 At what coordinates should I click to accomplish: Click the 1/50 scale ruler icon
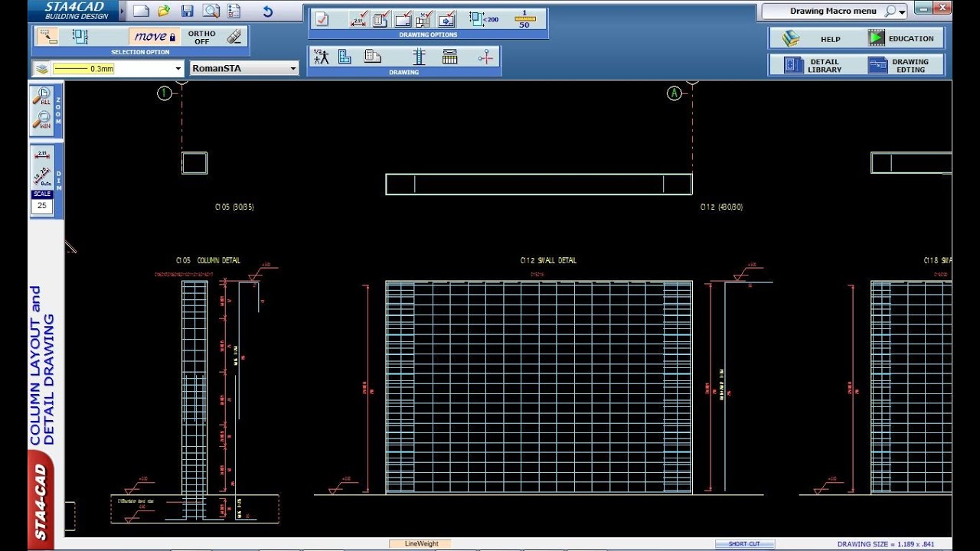click(x=524, y=20)
